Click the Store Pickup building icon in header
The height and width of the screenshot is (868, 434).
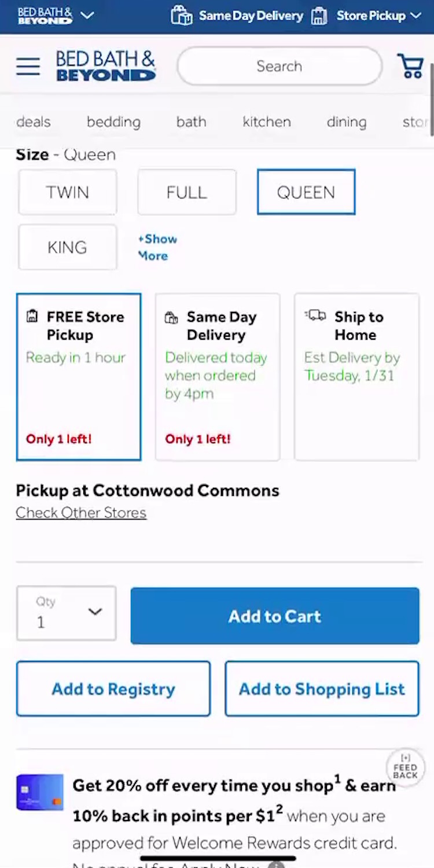[x=319, y=16]
